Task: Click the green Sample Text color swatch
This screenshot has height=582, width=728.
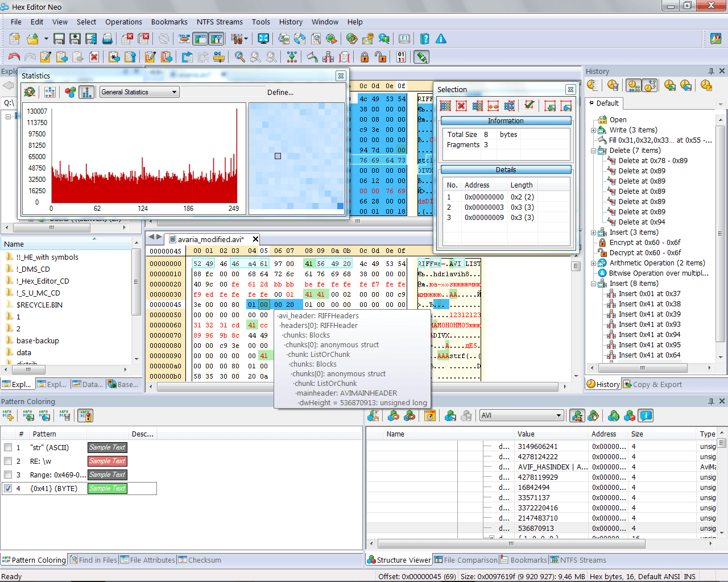Action: [x=107, y=488]
